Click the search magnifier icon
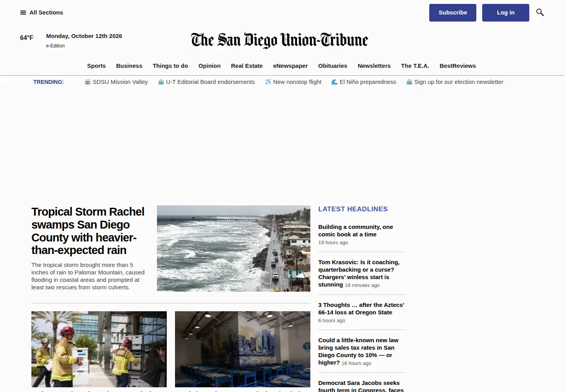 tap(540, 13)
